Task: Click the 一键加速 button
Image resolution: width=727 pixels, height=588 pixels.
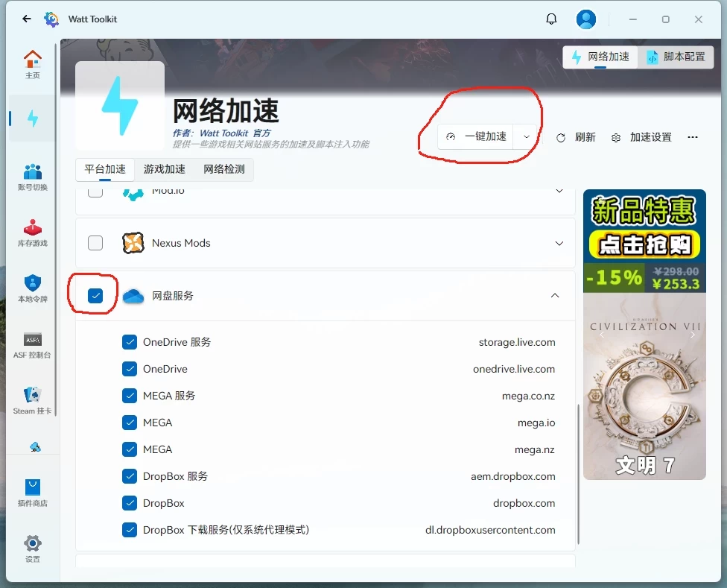Action: (477, 137)
